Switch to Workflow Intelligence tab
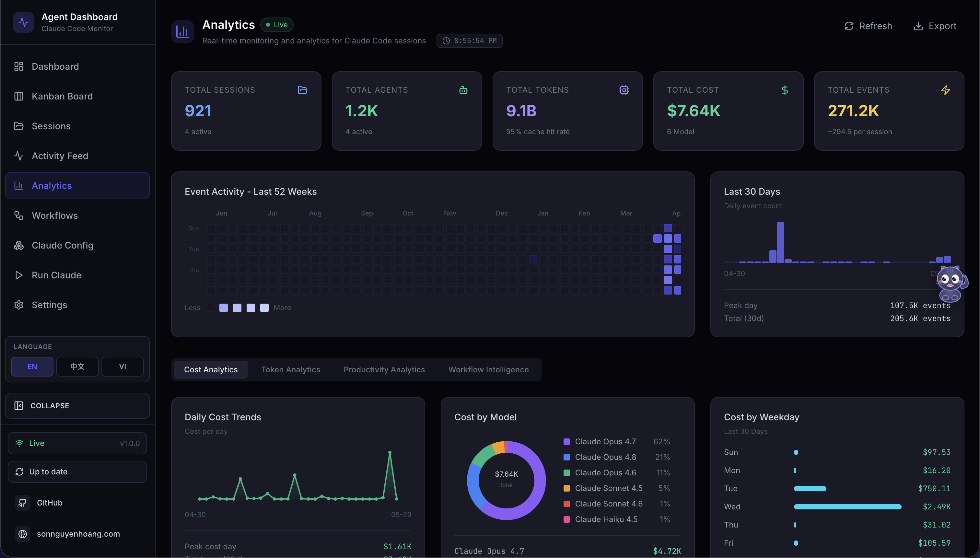Viewport: 980px width, 558px height. click(488, 370)
